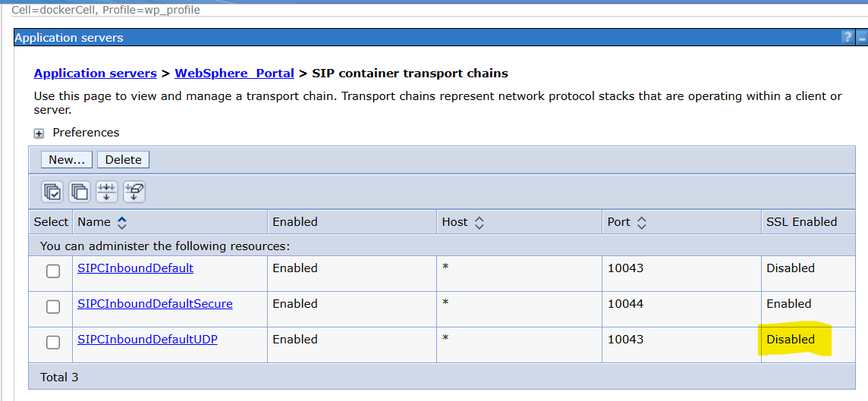This screenshot has width=868, height=401.
Task: Go to Application servers breadcrumb link
Action: [x=95, y=73]
